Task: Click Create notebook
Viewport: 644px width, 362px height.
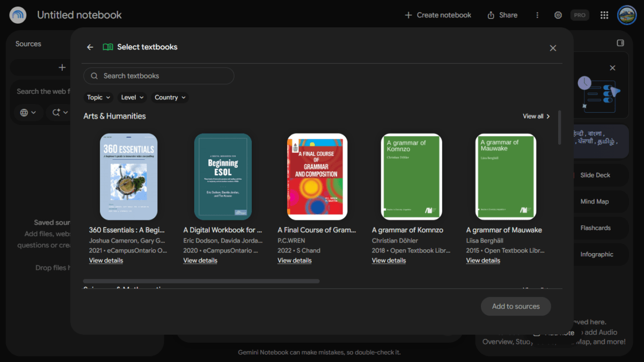Action: (438, 15)
